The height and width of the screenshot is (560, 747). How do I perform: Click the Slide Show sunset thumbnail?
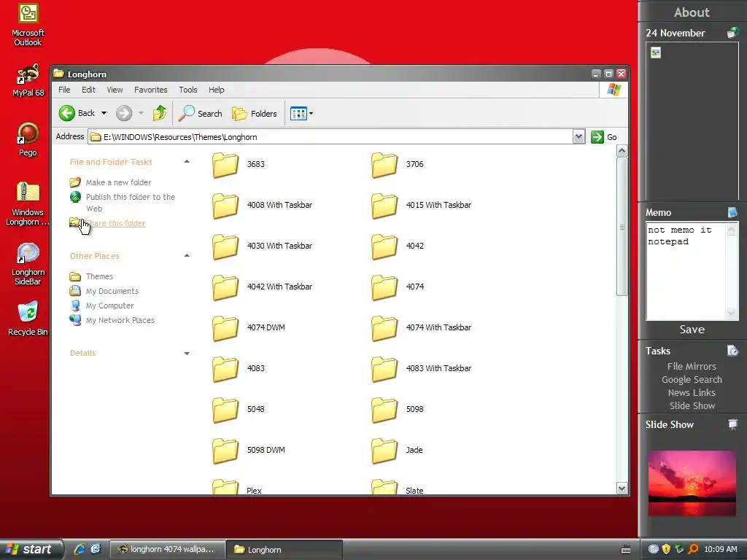[692, 483]
